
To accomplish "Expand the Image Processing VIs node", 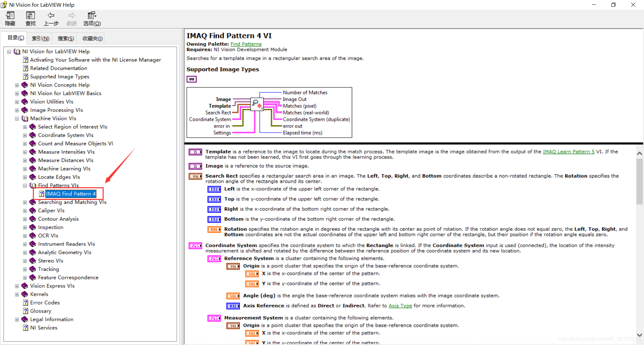I will click(x=17, y=110).
